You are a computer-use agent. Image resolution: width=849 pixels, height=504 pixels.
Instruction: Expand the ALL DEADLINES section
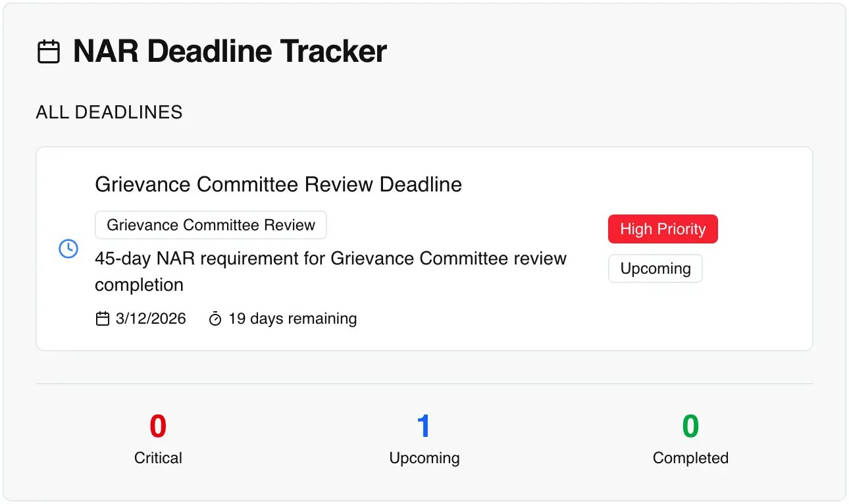pos(109,112)
